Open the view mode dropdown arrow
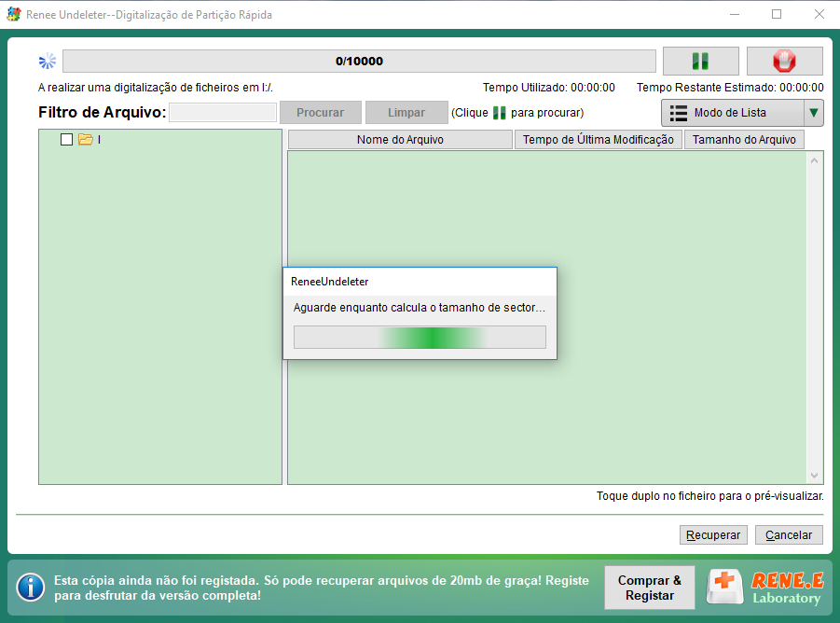 814,113
